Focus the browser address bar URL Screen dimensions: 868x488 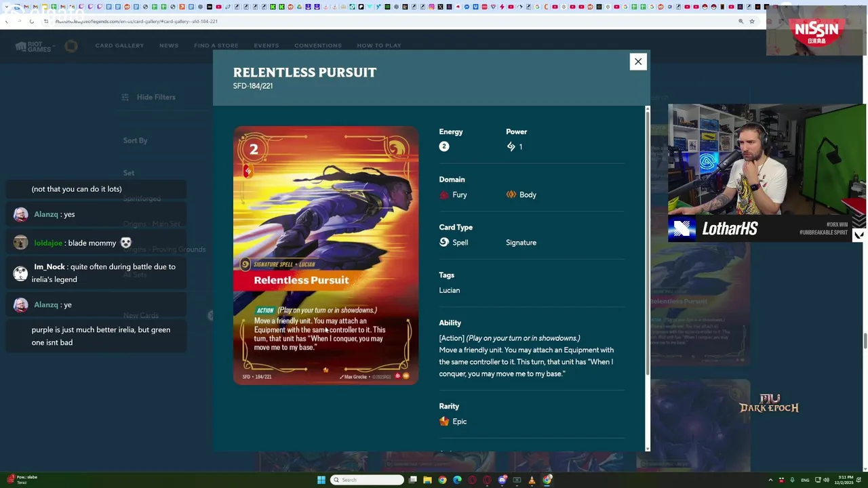pos(136,21)
